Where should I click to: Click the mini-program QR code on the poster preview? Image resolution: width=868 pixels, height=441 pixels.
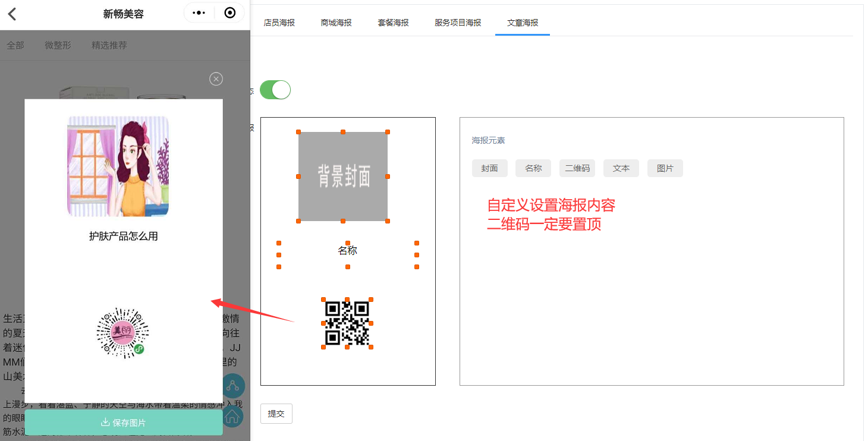pyautogui.click(x=123, y=333)
